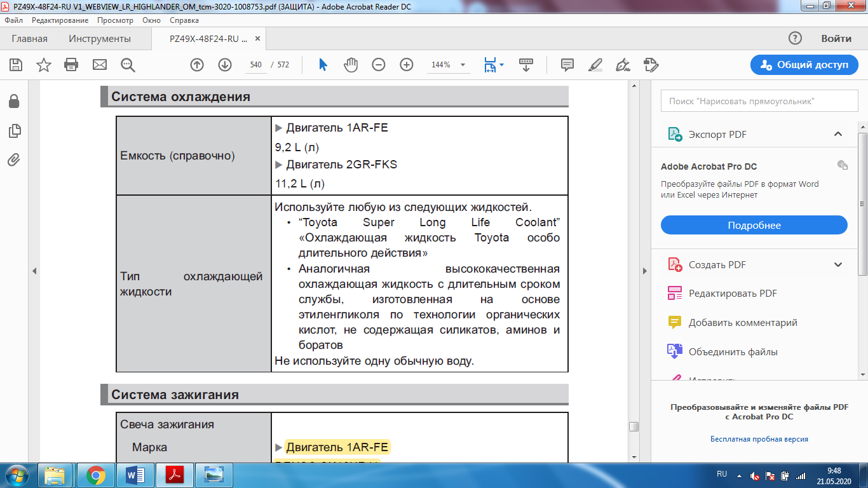
Task: Send the file by email via the envelope icon
Action: pos(100,65)
